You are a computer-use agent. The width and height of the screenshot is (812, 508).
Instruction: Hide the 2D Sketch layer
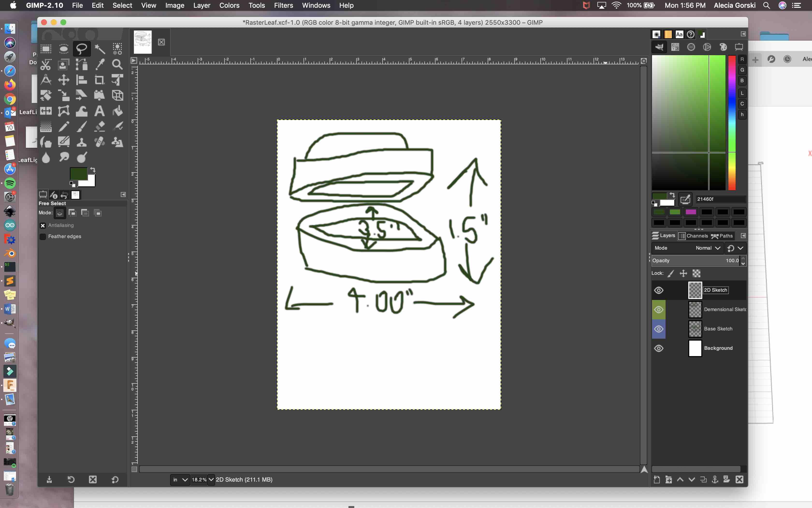[x=659, y=290]
